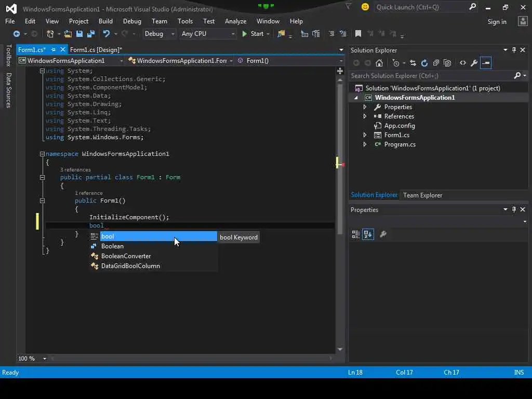Viewport: 532px width, 399px height.
Task: Open the Data Sources side tab
Action: [8, 90]
